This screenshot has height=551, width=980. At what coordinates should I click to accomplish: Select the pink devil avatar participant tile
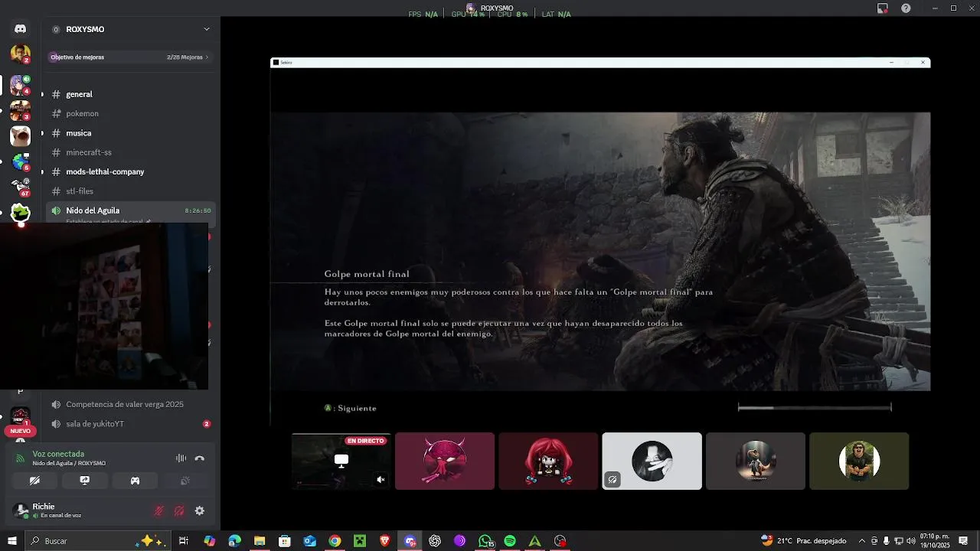click(445, 461)
